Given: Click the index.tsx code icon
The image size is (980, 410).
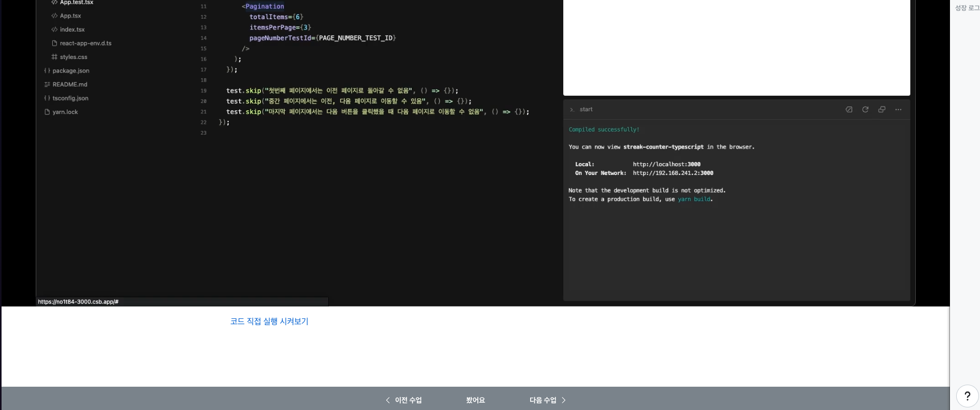Looking at the screenshot, I should pos(54,30).
